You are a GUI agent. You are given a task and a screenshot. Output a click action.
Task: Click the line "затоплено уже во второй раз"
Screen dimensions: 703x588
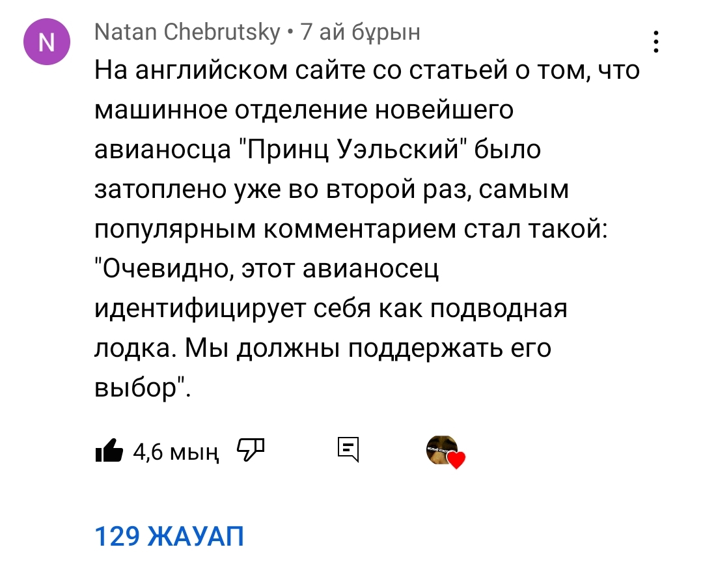coord(332,189)
